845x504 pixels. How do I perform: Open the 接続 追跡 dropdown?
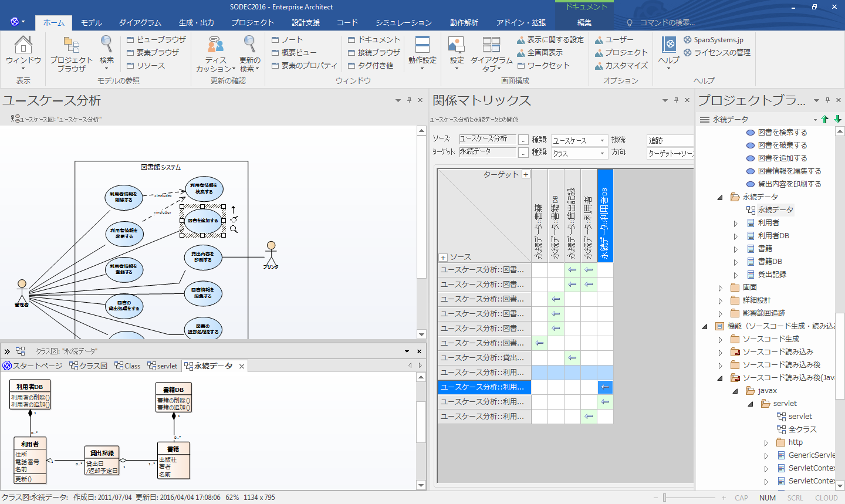pyautogui.click(x=670, y=140)
